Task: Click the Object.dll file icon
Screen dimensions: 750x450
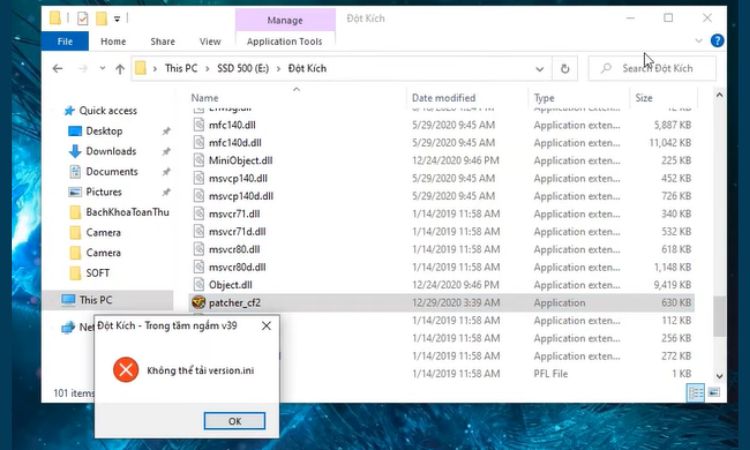Action: pyautogui.click(x=199, y=285)
